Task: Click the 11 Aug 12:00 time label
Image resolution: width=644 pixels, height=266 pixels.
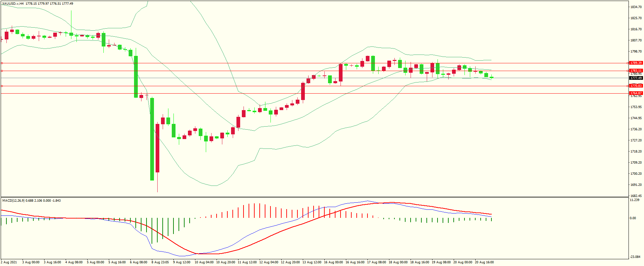Action: point(247,262)
